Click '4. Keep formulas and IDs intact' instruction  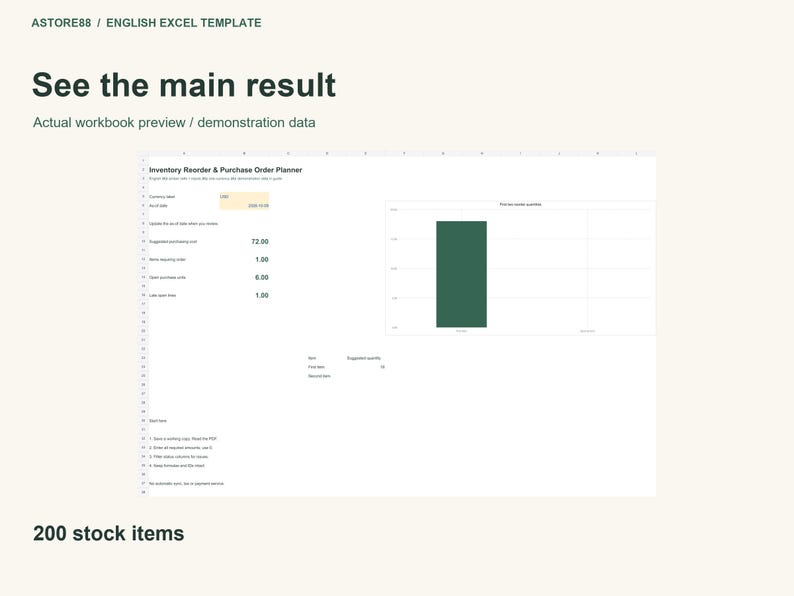(x=177, y=465)
